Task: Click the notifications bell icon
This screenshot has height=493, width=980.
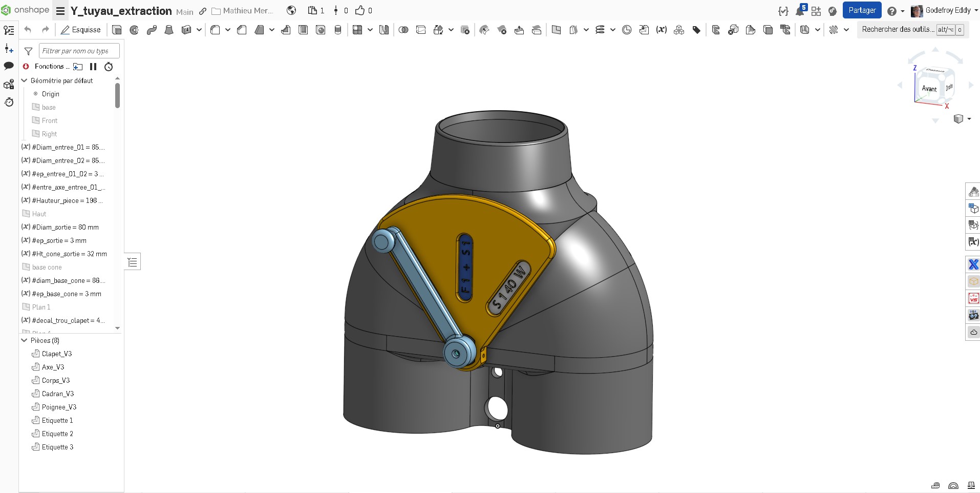Action: pos(799,11)
